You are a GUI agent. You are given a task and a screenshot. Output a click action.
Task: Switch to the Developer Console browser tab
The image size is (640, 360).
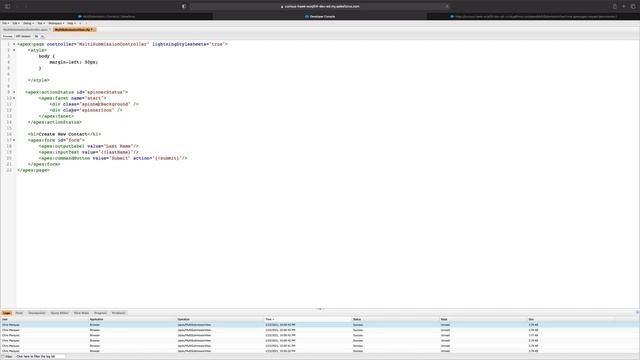tap(320, 16)
